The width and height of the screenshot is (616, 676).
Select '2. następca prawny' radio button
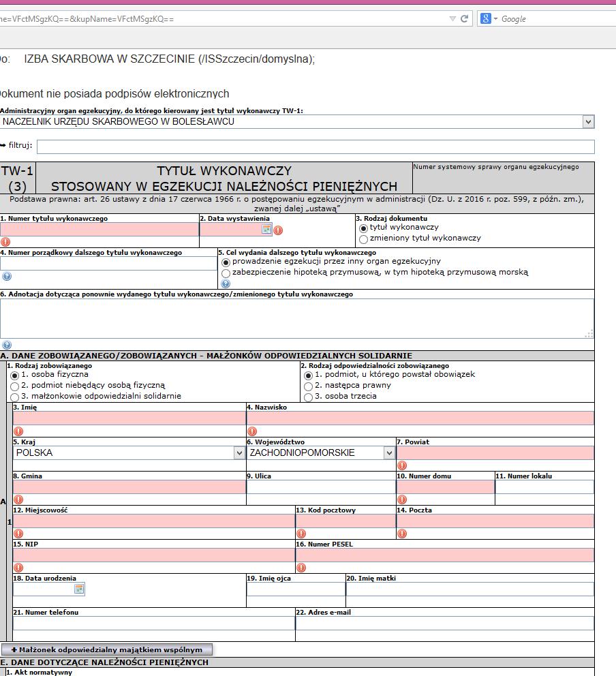tap(308, 386)
